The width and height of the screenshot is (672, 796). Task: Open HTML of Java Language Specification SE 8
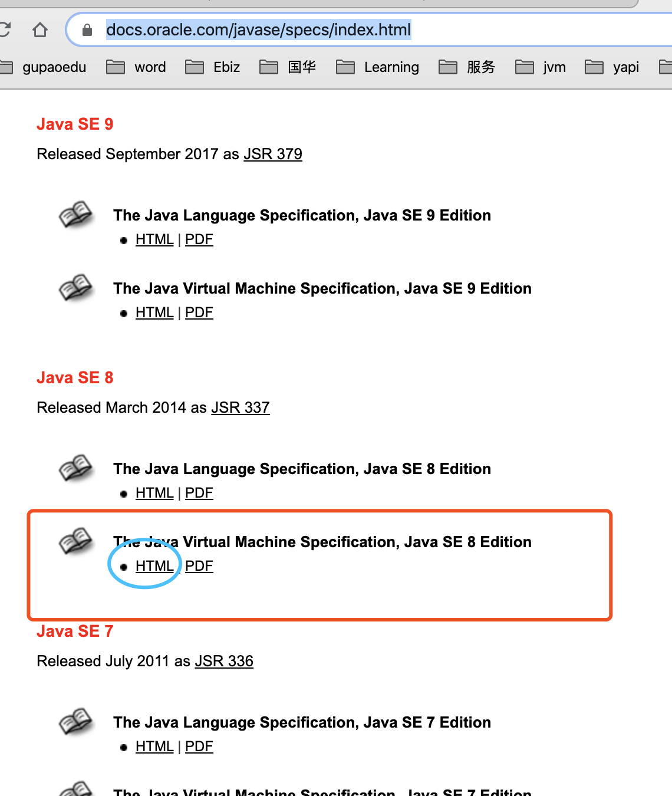154,493
